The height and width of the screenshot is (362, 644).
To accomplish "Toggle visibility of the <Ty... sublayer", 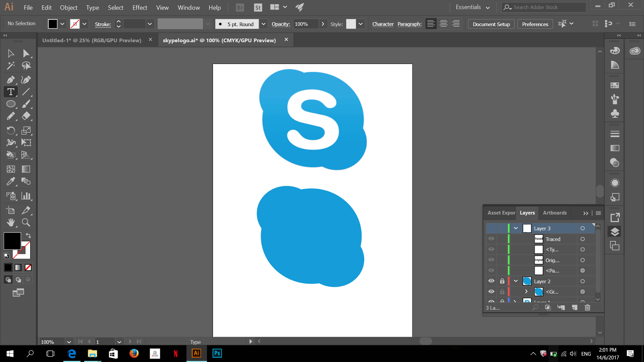I will pos(491,249).
